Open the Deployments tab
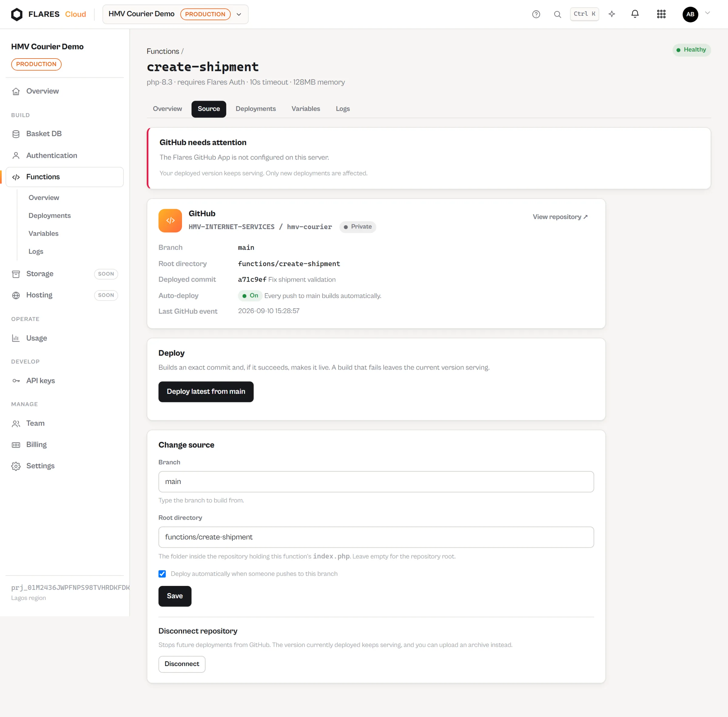728x717 pixels. pos(256,109)
